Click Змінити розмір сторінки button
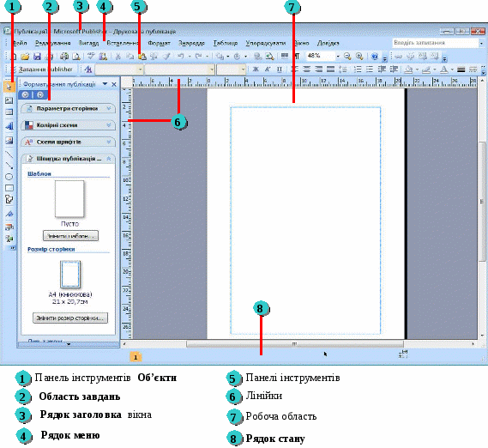 click(x=70, y=318)
